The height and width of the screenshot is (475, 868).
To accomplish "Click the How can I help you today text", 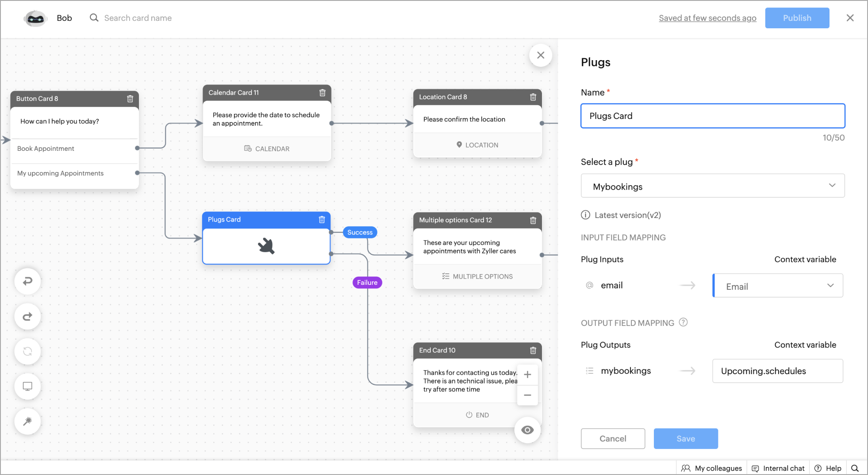I will click(x=60, y=121).
